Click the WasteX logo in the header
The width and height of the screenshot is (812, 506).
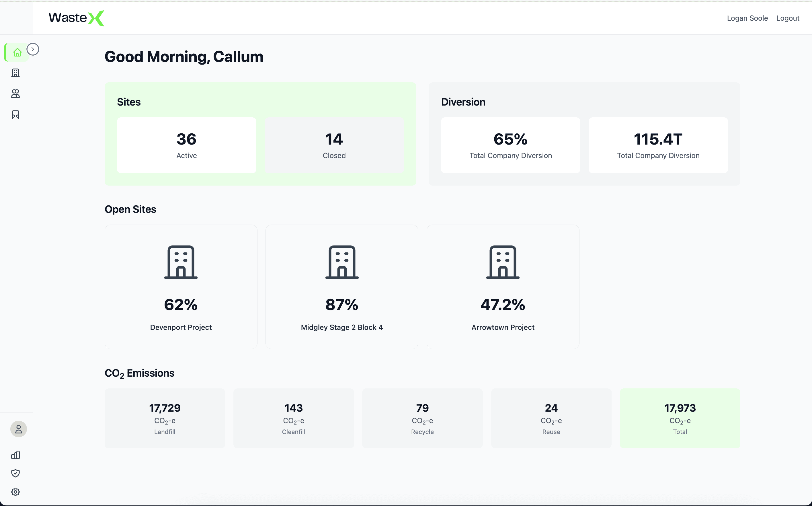coord(76,18)
